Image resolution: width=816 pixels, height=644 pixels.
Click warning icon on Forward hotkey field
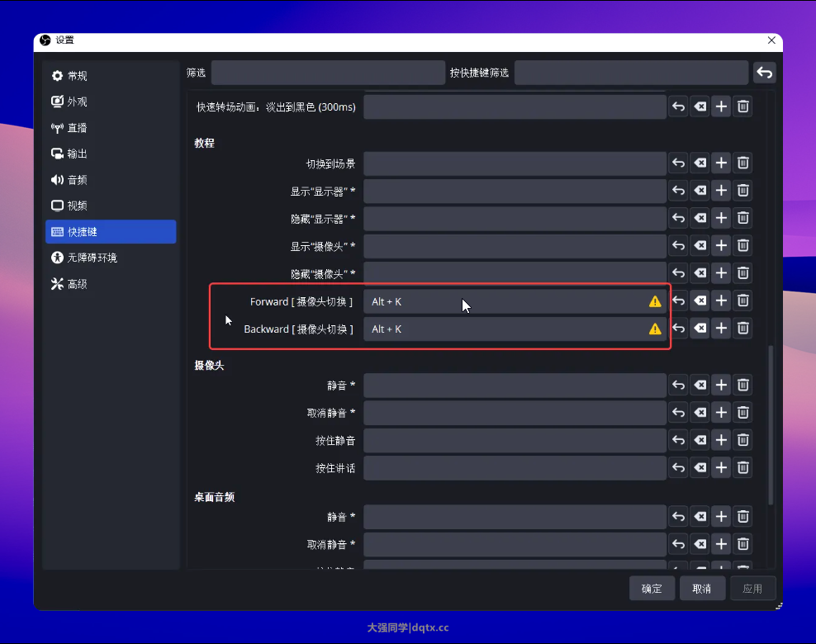tap(655, 301)
